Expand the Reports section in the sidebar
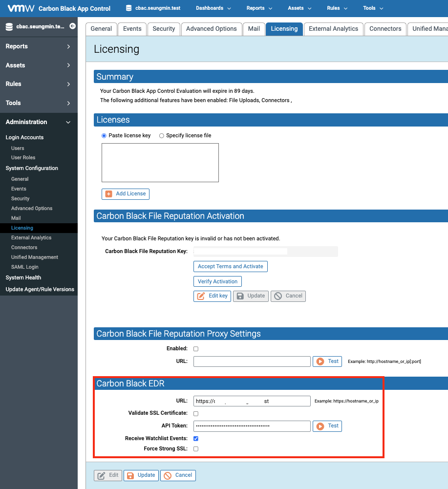The width and height of the screenshot is (448, 489). tap(39, 46)
